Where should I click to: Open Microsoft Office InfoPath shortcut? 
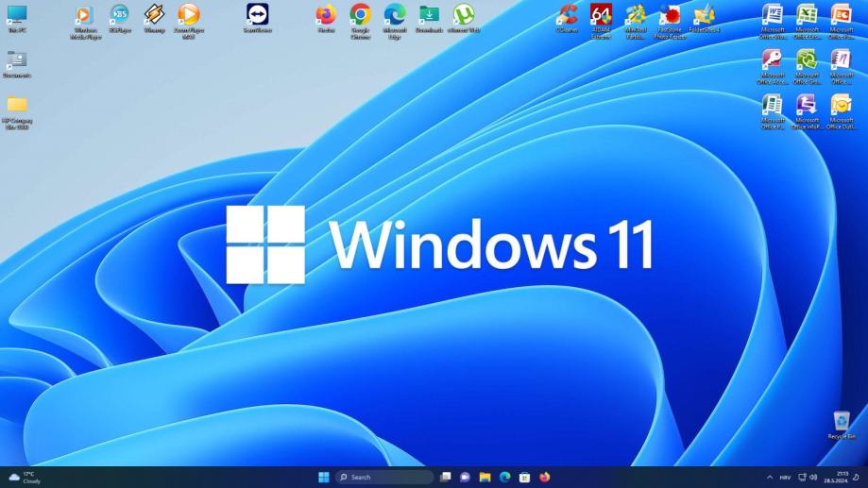808,112
